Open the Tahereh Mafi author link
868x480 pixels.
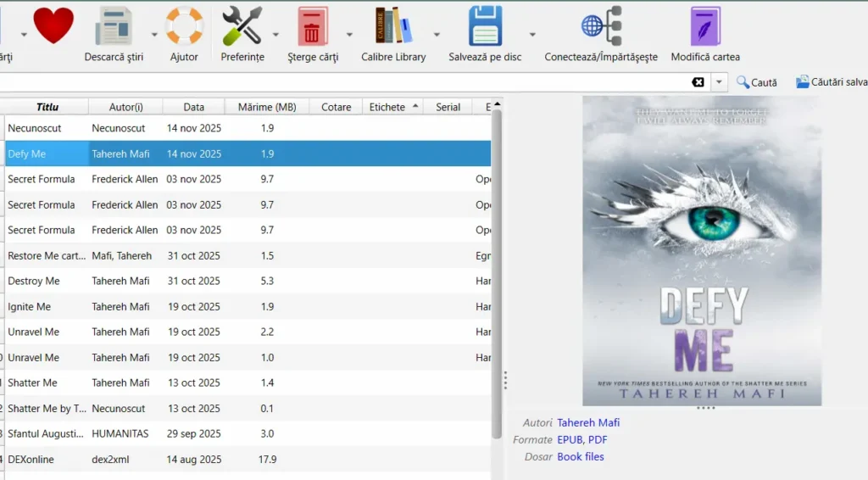tap(588, 422)
